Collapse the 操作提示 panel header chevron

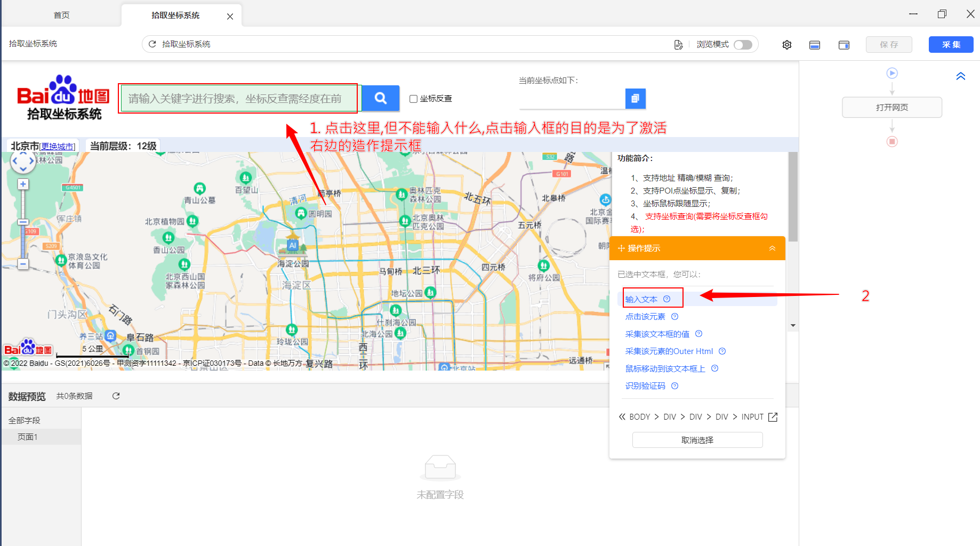pyautogui.click(x=772, y=248)
